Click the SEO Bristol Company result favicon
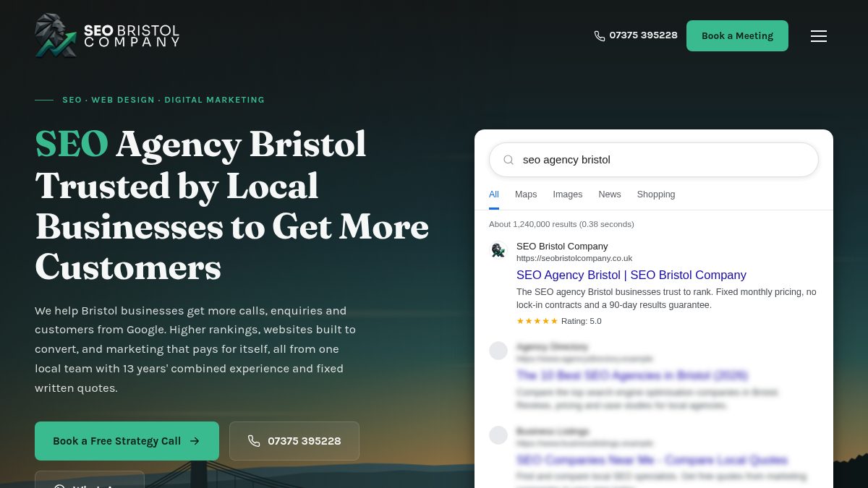Screen dimensions: 868x488 click(x=498, y=250)
